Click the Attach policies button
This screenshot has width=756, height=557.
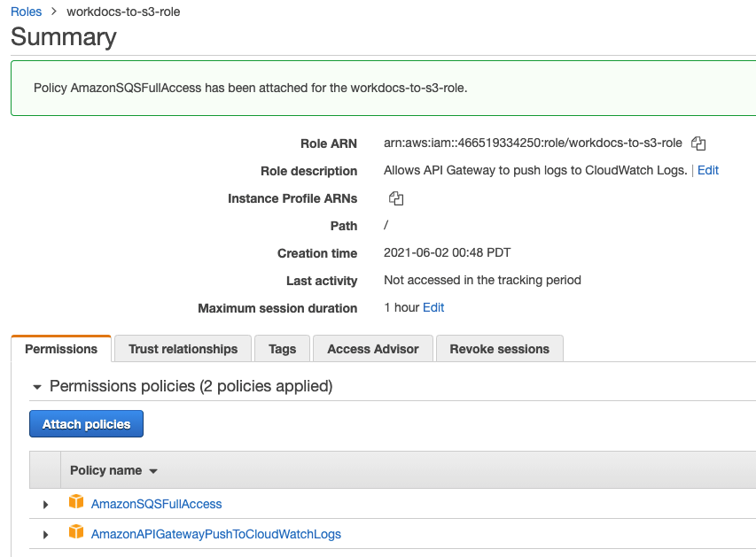point(86,423)
